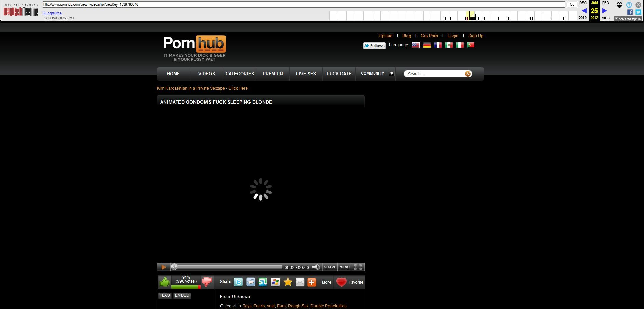644x309 pixels.
Task: Open the 30 captures link
Action: [52, 13]
